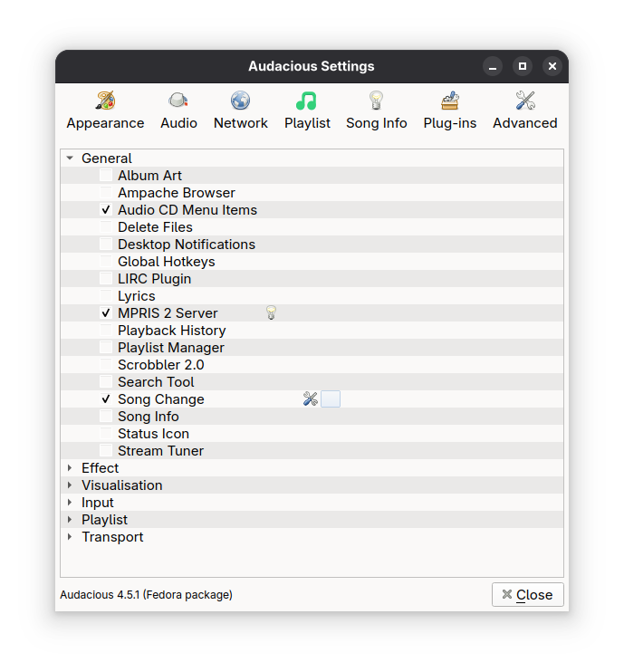Click the MPRIS 2 Server info lightbulb
Viewport: 624px width, 672px height.
tap(270, 312)
